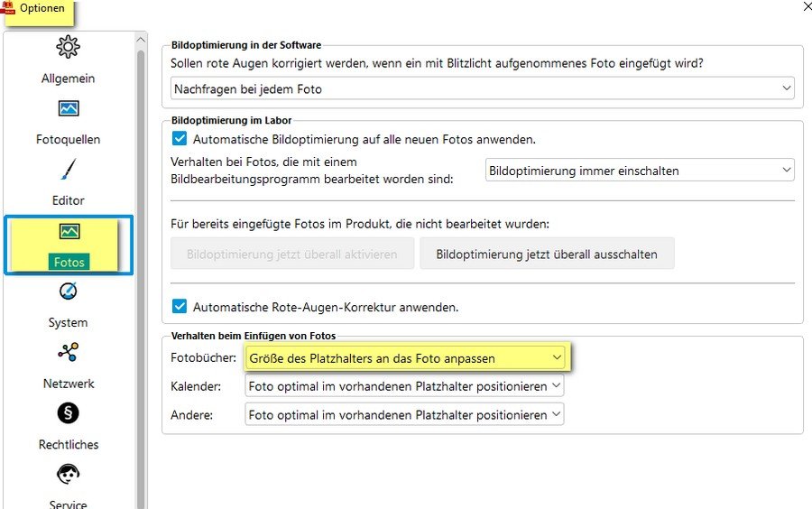812x509 pixels.
Task: Click the sidebar scroll up arrow
Action: [x=141, y=40]
